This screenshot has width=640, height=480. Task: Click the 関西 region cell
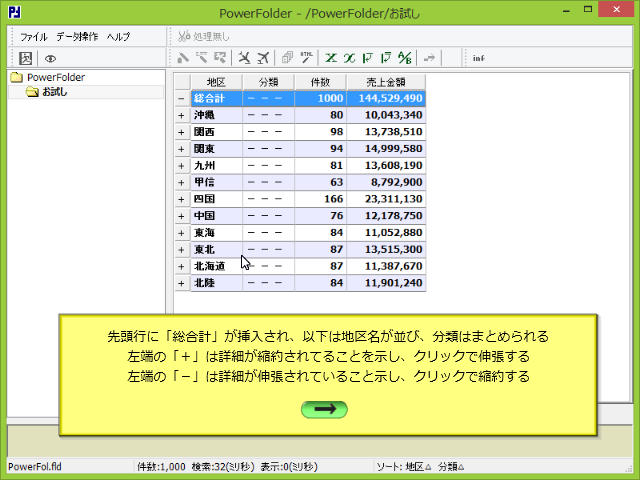tap(216, 132)
